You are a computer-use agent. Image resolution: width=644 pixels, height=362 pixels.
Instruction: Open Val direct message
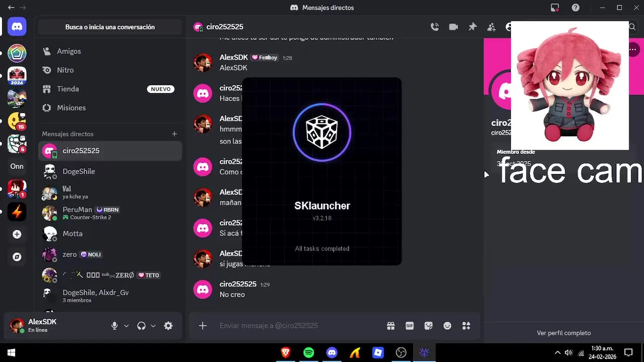[110, 192]
